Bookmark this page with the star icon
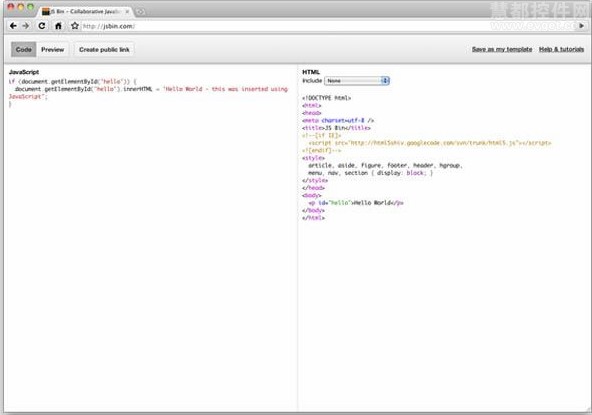 pyautogui.click(x=75, y=26)
